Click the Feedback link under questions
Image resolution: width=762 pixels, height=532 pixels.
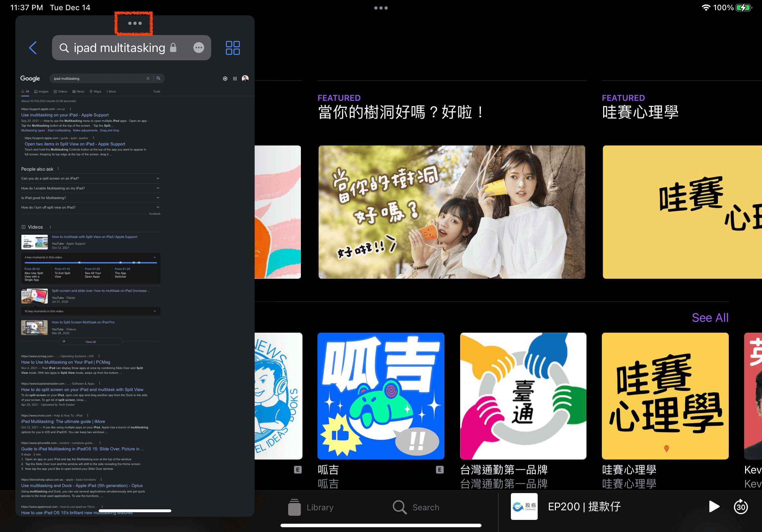pyautogui.click(x=155, y=214)
